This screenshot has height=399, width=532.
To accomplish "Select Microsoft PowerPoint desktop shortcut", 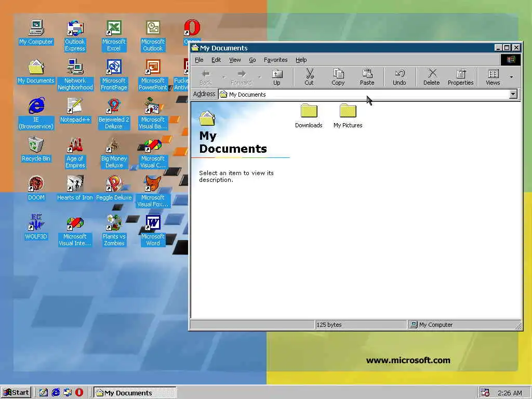I will pyautogui.click(x=153, y=75).
